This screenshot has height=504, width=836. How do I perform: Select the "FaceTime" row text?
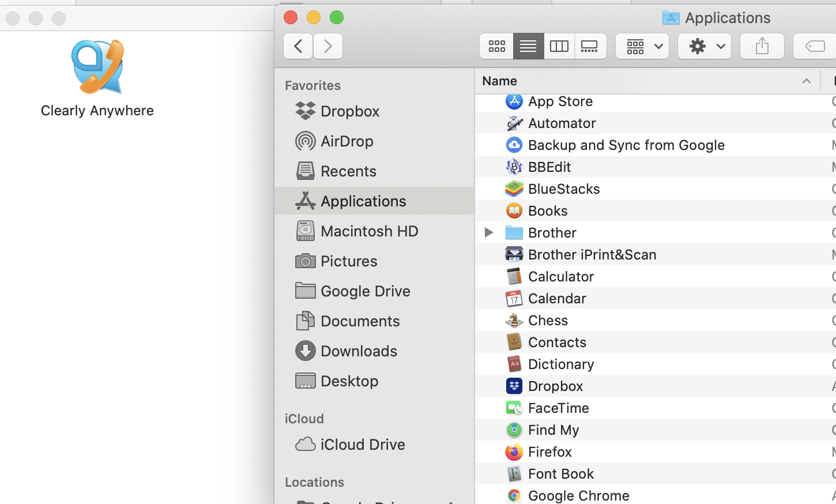(x=559, y=408)
